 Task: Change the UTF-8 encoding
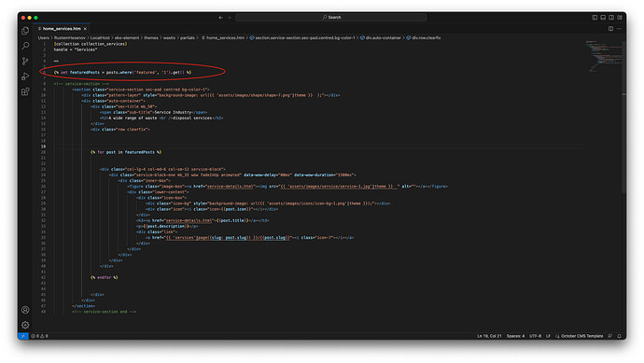[x=535, y=336]
